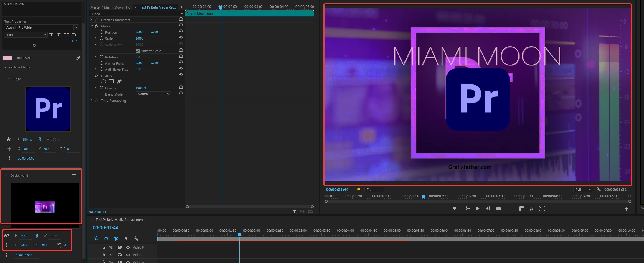Viewport: 644px width, 263px height.
Task: Open Program Monitor settings wrench
Action: pos(599,189)
